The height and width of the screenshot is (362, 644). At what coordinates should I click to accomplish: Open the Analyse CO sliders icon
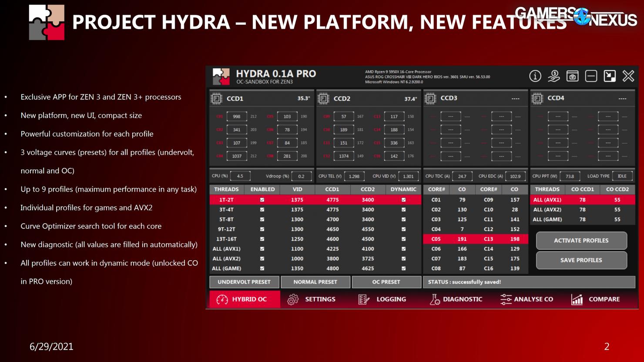pyautogui.click(x=505, y=299)
